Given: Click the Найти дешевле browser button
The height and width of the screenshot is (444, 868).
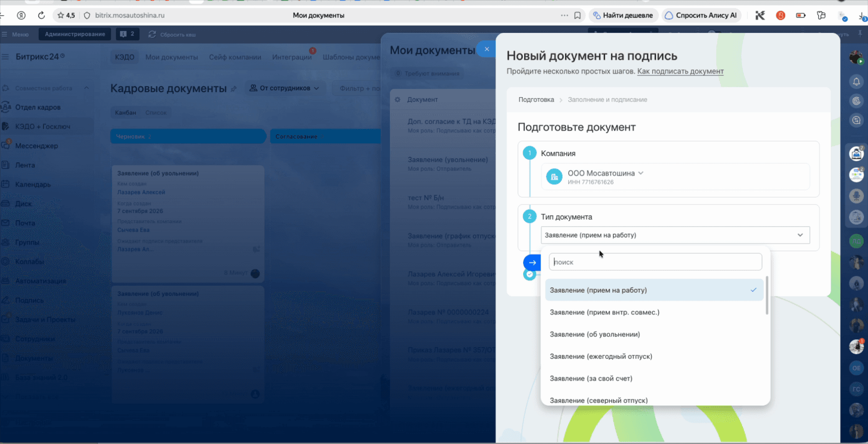Looking at the screenshot, I should point(624,15).
